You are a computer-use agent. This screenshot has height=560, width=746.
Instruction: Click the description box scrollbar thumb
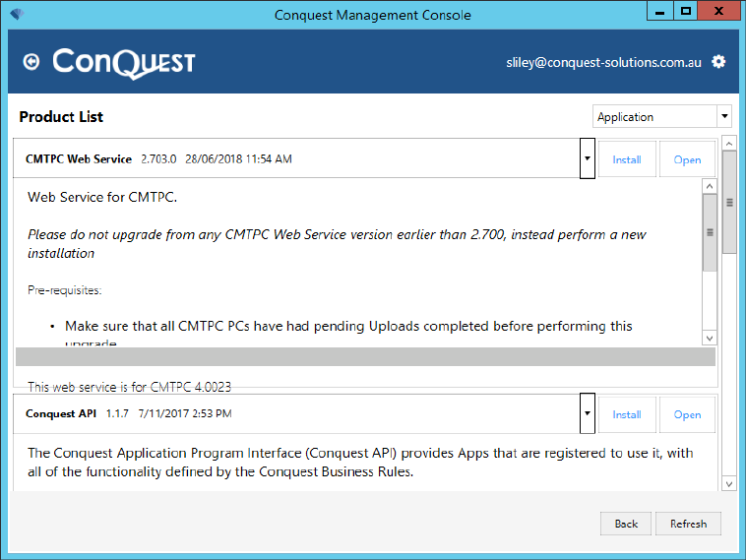point(710,232)
